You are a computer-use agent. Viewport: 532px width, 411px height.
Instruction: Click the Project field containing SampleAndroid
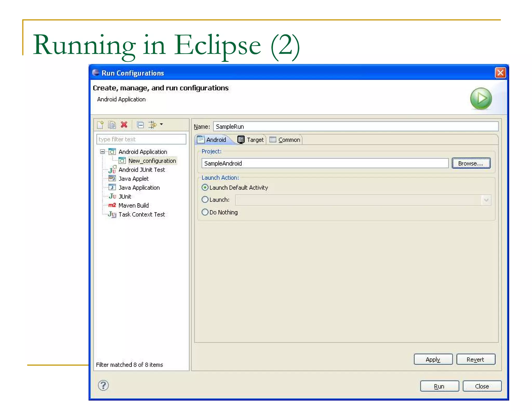[325, 163]
